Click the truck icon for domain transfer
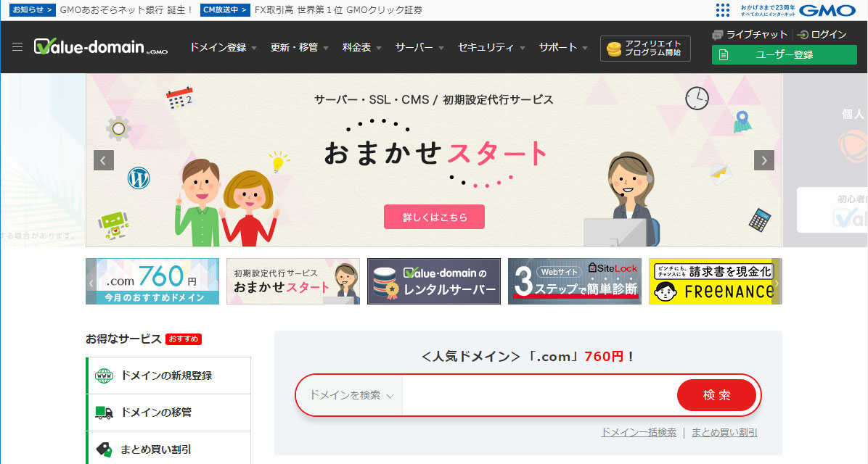Image resolution: width=868 pixels, height=464 pixels. 104,413
